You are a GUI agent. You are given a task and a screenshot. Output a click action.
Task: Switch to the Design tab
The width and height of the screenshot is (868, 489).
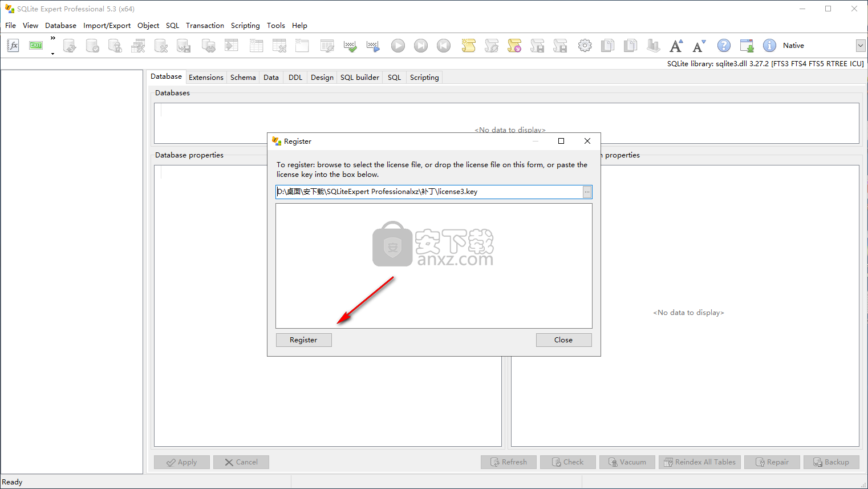tap(322, 78)
